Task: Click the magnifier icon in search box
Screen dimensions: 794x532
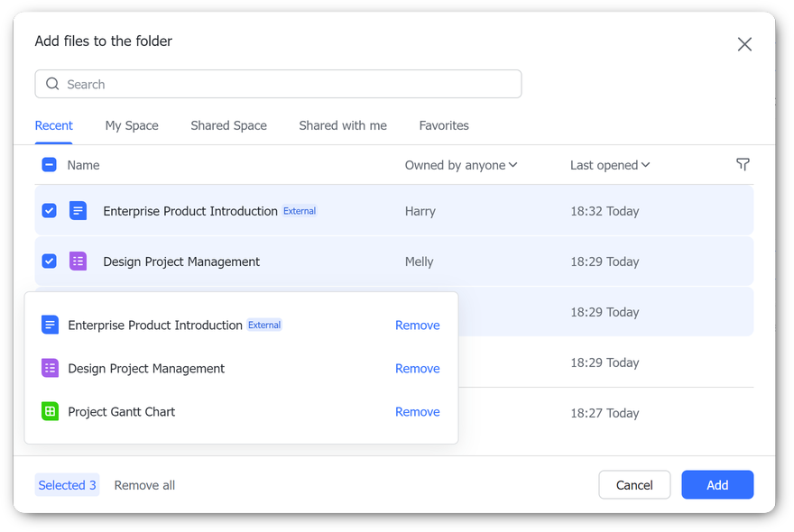Action: [x=52, y=85]
